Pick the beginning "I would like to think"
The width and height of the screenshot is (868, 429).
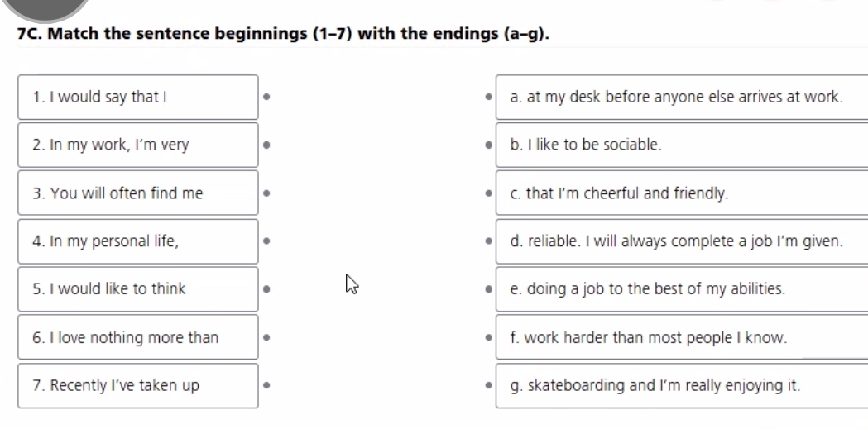click(x=137, y=289)
